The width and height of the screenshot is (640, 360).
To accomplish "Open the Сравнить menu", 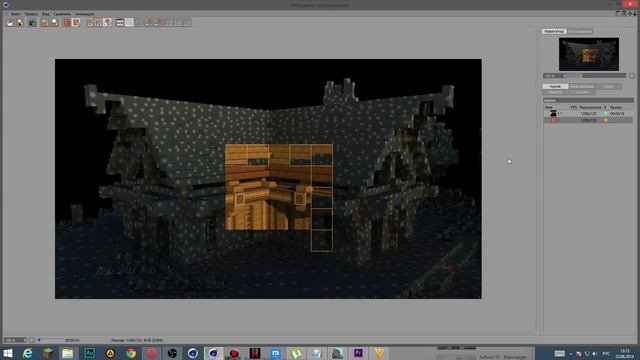I will tap(62, 14).
